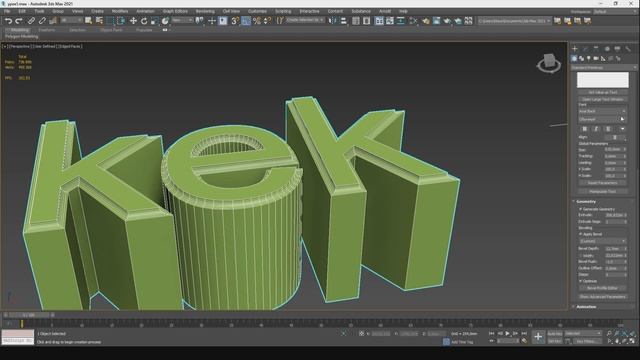Open the font name dropdown
640x360 pixels.
coord(602,111)
